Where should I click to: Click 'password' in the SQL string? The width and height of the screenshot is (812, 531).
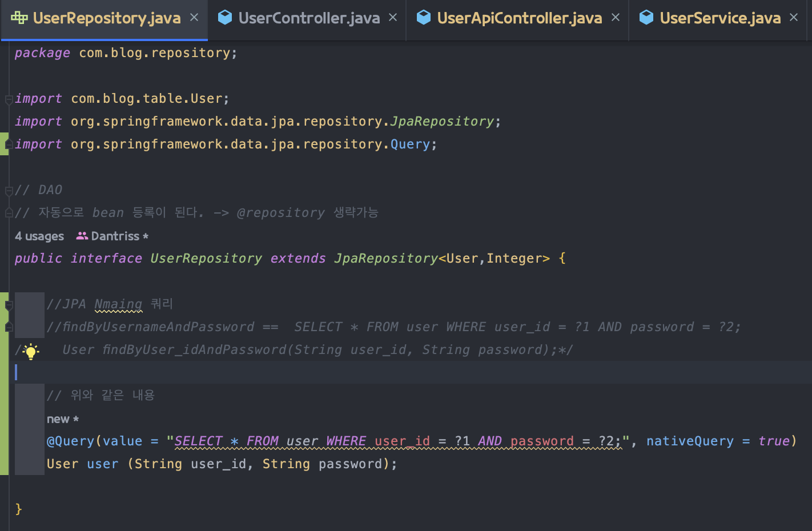tap(542, 441)
